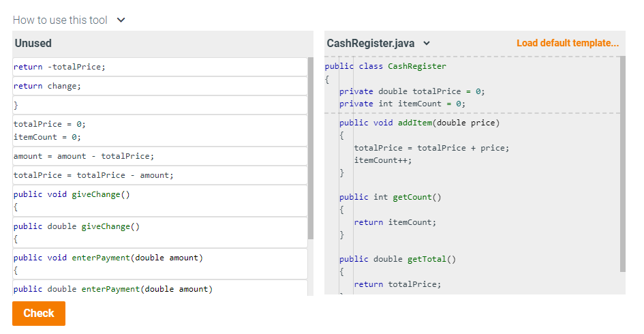Click the getTotal method block in editor
Screen dimensions: 644x334
[397, 275]
